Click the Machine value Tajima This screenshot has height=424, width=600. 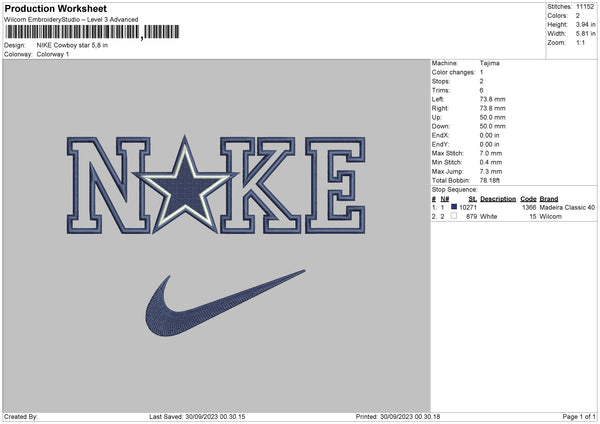click(x=489, y=63)
